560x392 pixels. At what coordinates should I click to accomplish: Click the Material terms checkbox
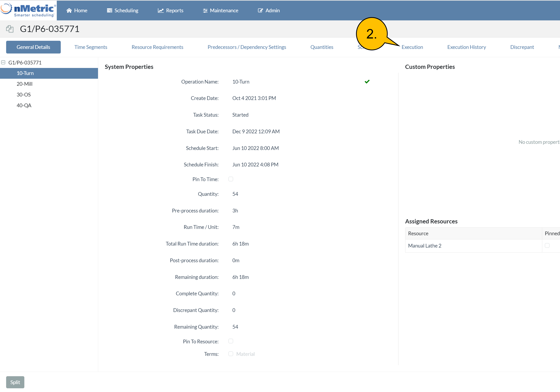pyautogui.click(x=230, y=354)
